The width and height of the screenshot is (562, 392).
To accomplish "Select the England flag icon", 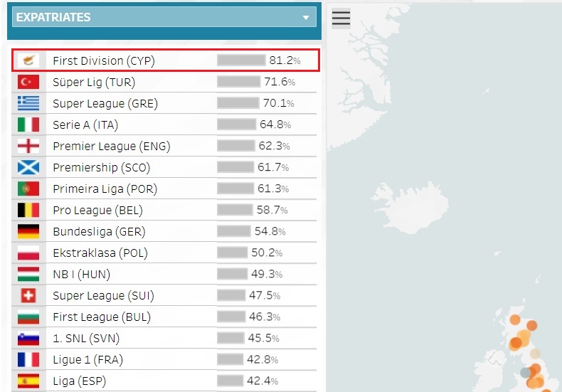I will click(x=28, y=146).
